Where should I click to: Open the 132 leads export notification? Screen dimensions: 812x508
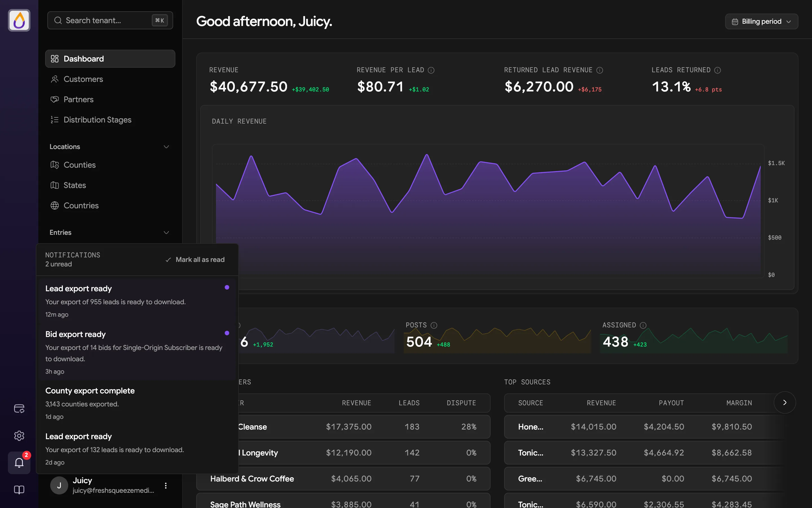137,449
